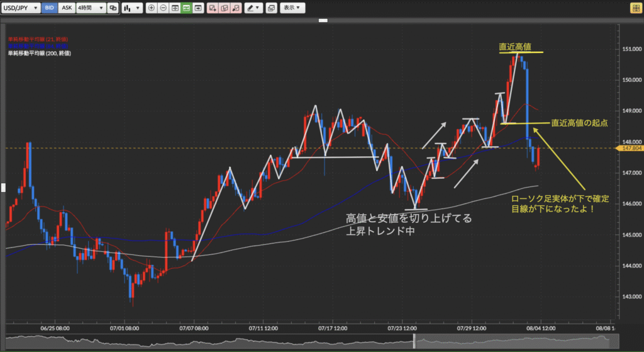Zoom out with the minus icon
Image resolution: width=644 pixels, height=352 pixels.
[x=163, y=8]
